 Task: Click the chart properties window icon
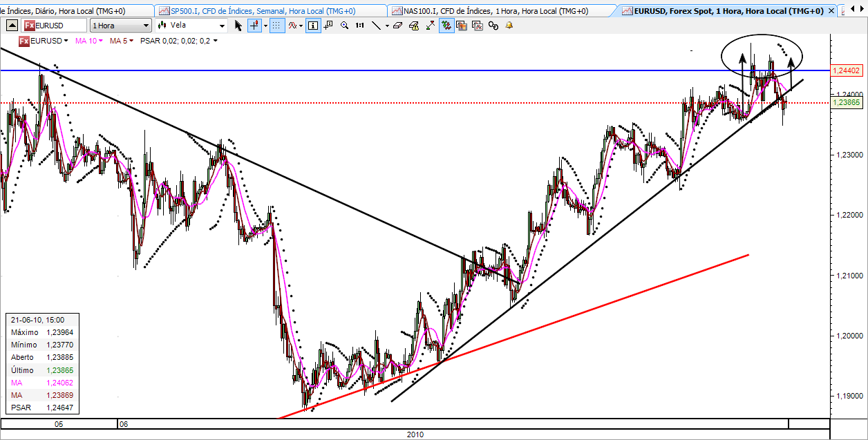478,25
